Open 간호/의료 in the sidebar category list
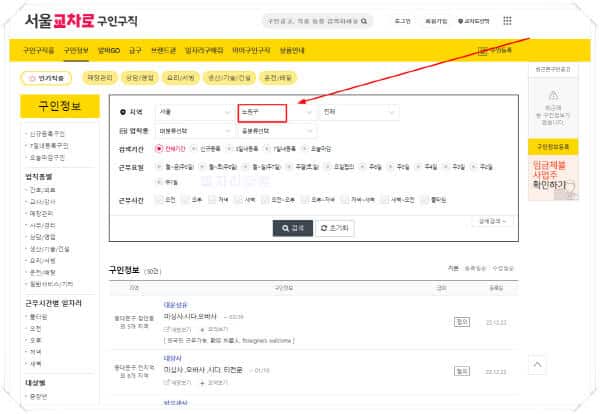The height and width of the screenshot is (414, 600). [42, 190]
